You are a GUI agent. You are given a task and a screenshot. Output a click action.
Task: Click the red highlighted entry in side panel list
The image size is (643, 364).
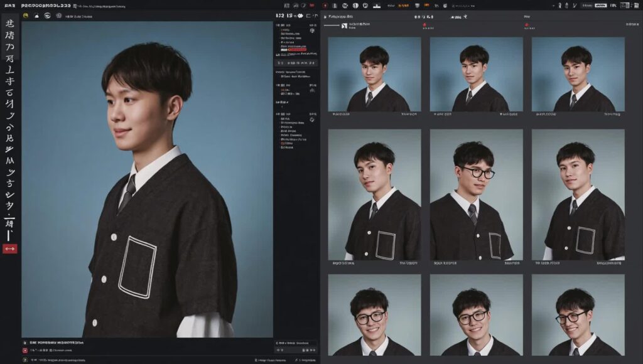click(x=297, y=50)
